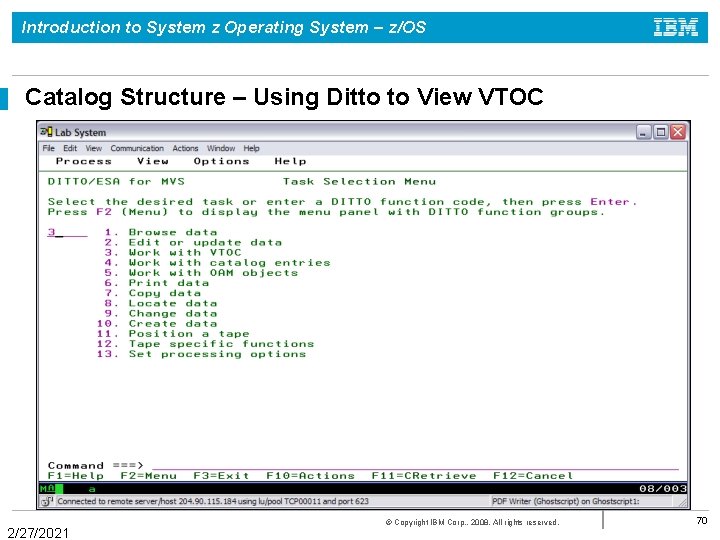Click the slide page number 70

click(x=702, y=520)
